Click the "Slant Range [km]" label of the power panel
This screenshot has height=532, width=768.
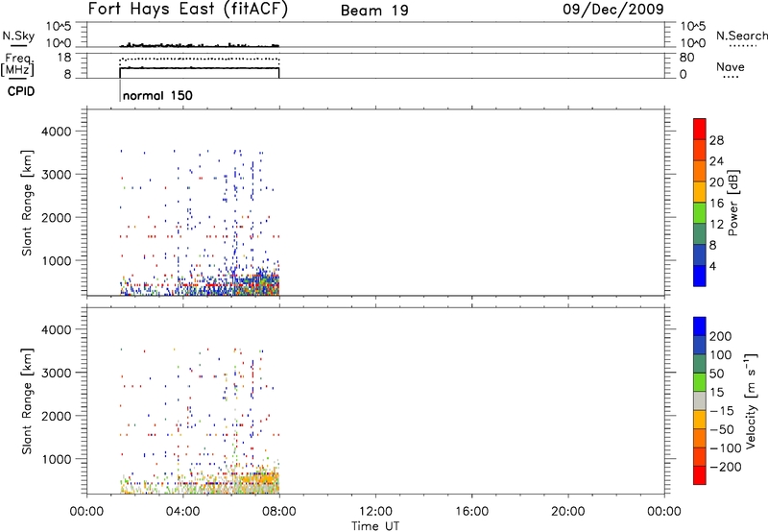[x=27, y=203]
